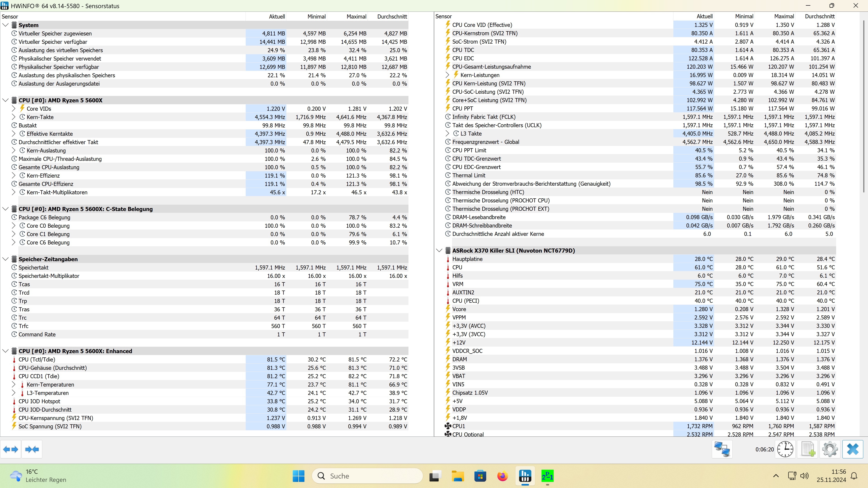Expand the Kern-Auslastung row
The image size is (868, 488).
tap(14, 150)
